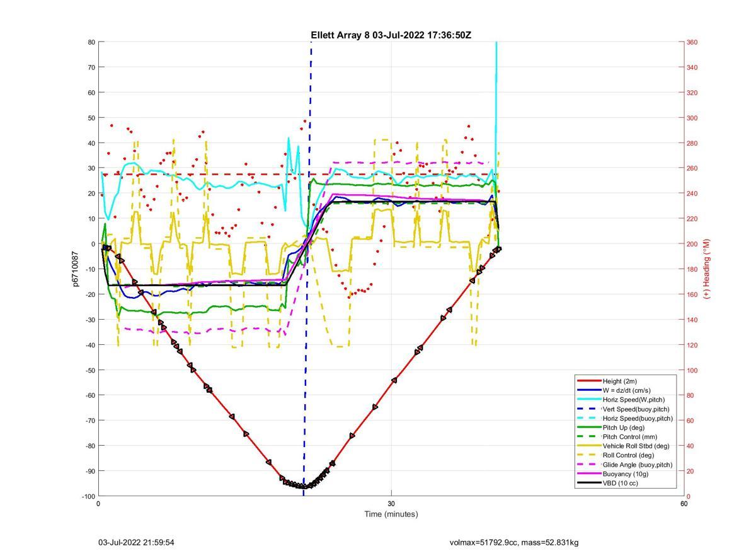Select the heading-axis tick label "100"
The height and width of the screenshot is (558, 756).
[x=692, y=370]
